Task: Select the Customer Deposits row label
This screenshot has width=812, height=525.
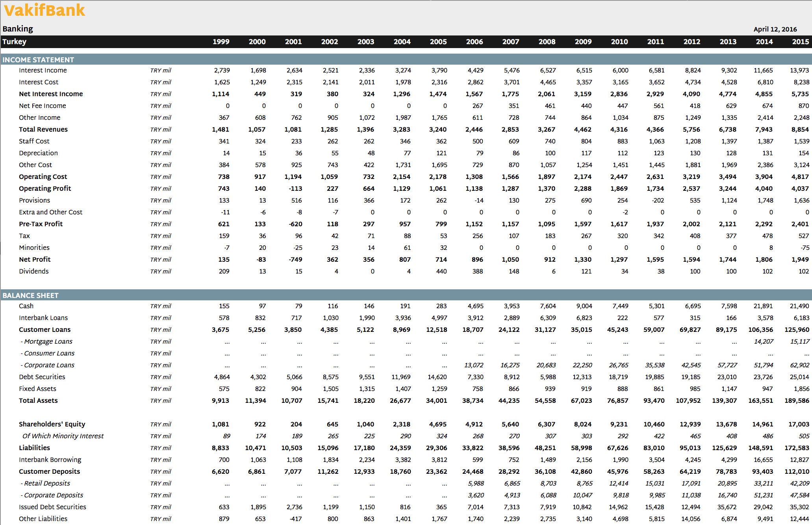Action: pyautogui.click(x=49, y=471)
